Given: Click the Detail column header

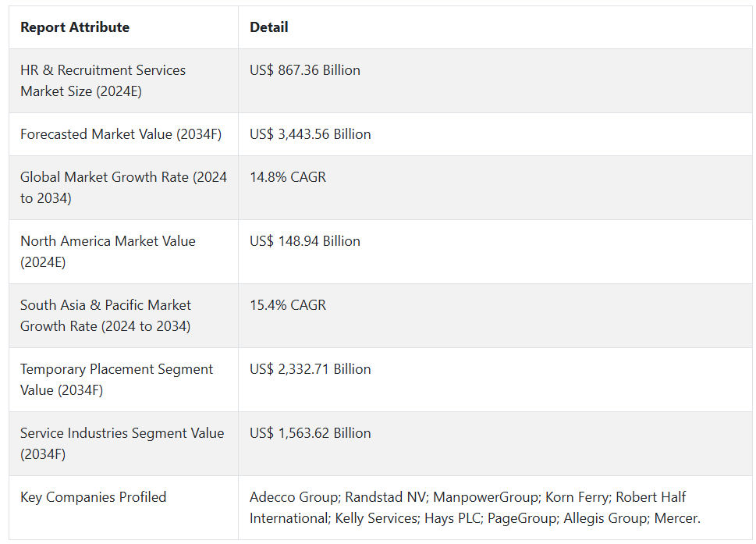Looking at the screenshot, I should [x=269, y=27].
